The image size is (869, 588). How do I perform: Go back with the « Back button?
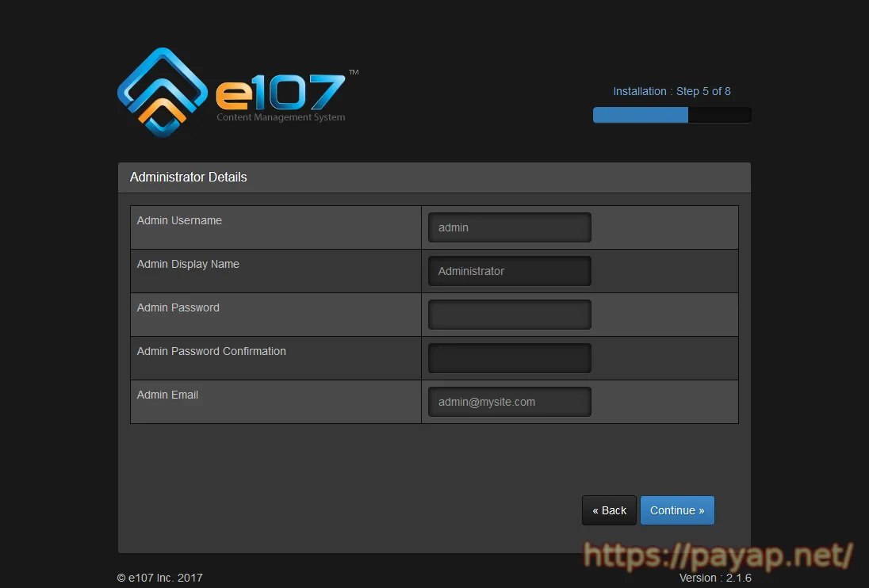[609, 510]
